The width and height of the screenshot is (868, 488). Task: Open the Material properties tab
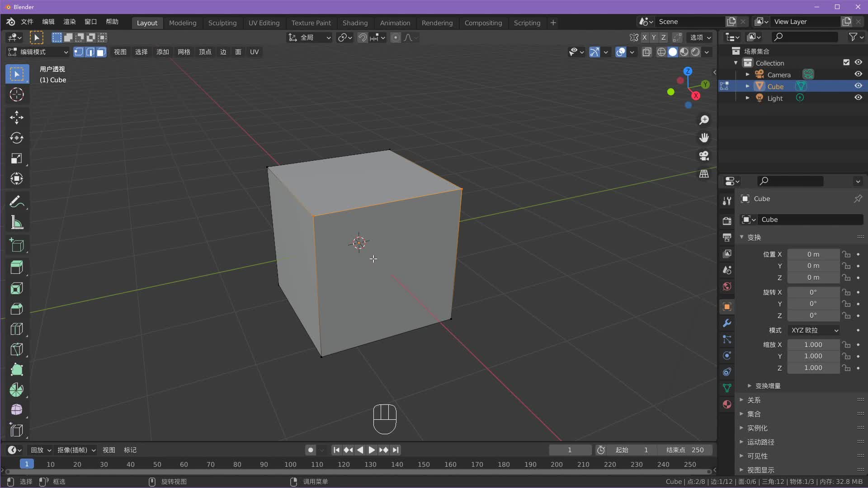(x=727, y=404)
